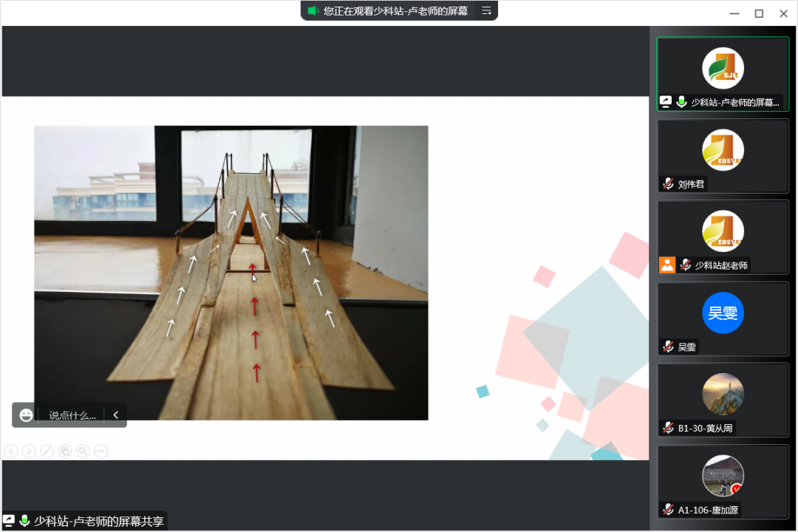
Task: Select the A1-106-唐加源 participant tile
Action: point(723,480)
